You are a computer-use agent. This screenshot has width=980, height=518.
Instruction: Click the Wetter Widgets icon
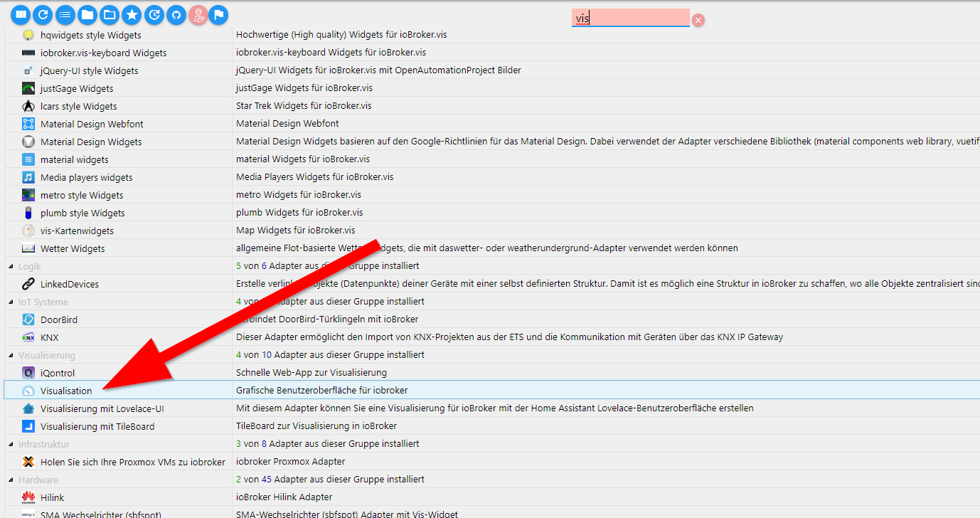pos(28,248)
